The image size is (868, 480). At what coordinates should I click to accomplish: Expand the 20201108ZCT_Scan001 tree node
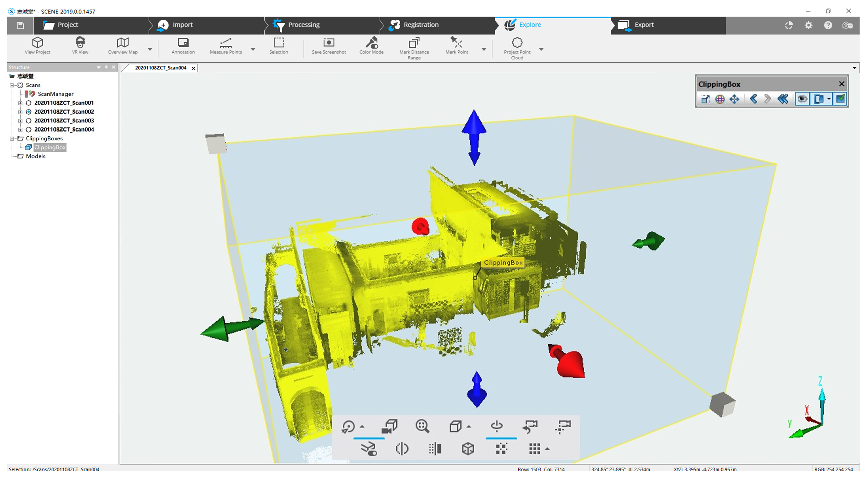tap(20, 103)
